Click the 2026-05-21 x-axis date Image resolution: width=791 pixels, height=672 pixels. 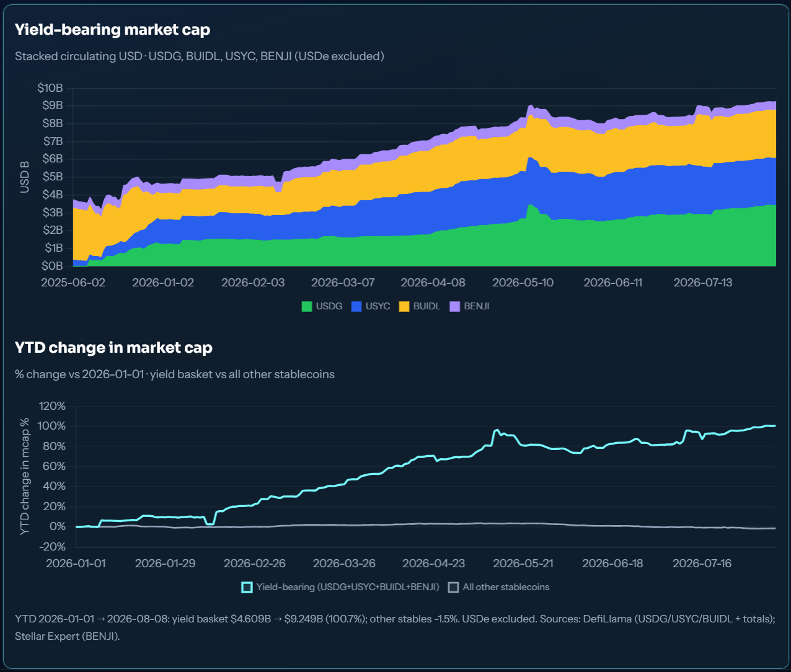pyautogui.click(x=523, y=564)
